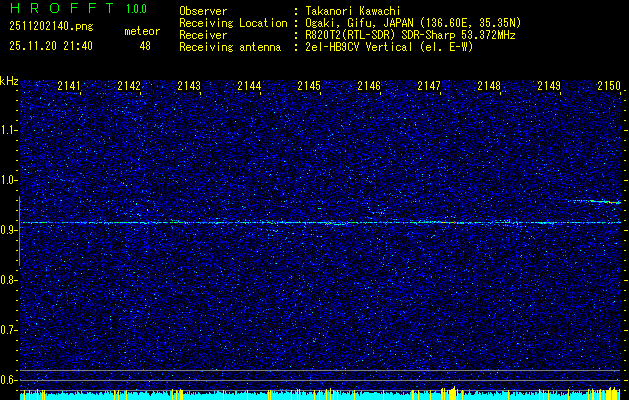Click the meteor echo trace near 2150

click(x=595, y=201)
